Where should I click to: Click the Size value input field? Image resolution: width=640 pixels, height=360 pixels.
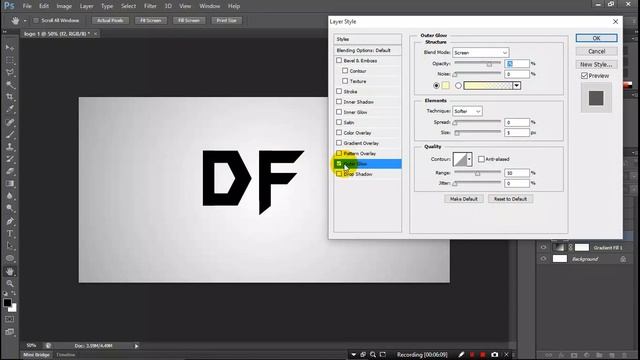517,133
